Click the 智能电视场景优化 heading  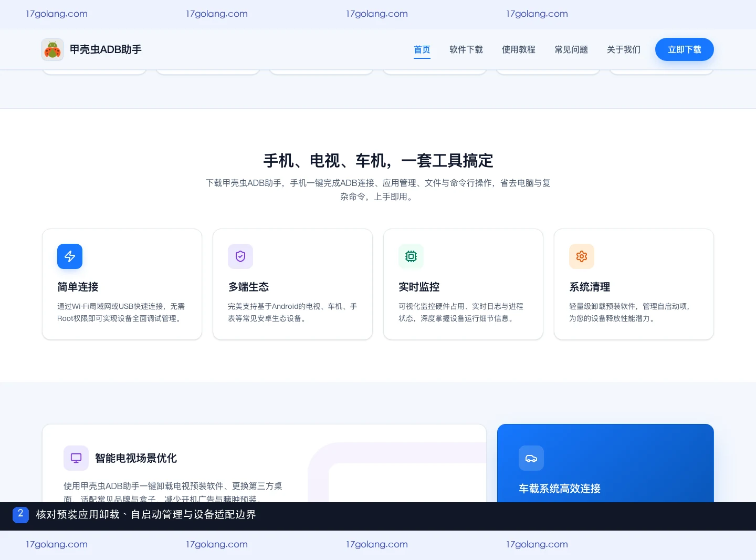tap(136, 458)
